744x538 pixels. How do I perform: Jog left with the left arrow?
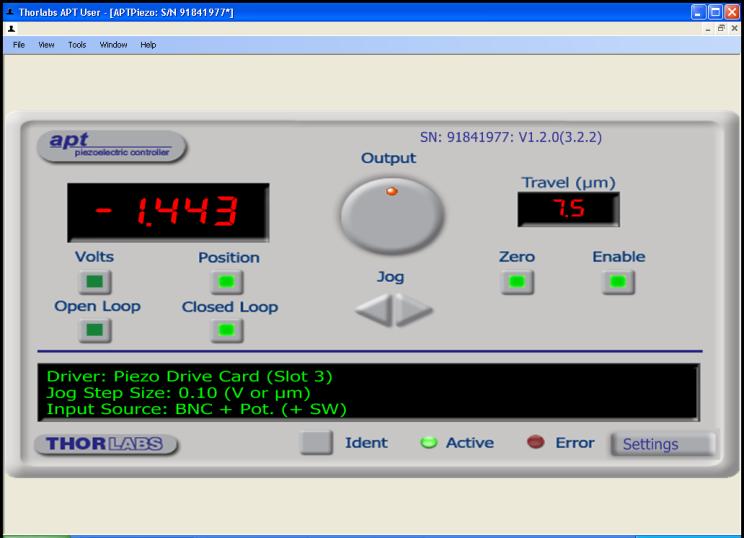coord(374,310)
